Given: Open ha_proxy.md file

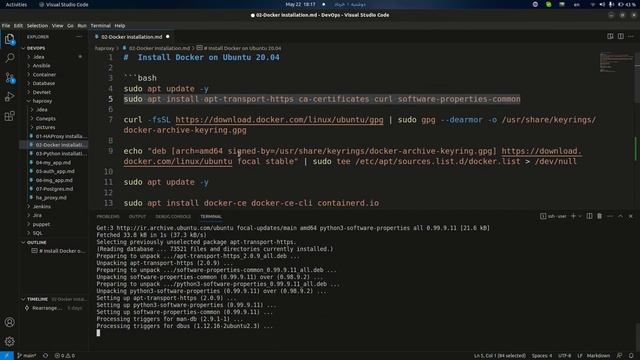Looking at the screenshot, I should (x=51, y=198).
